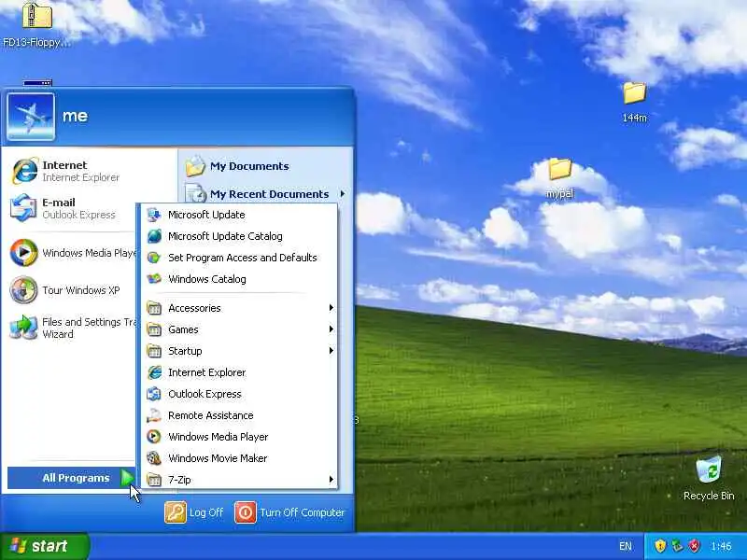747x560 pixels.
Task: Click the "Startup" label text
Action: pos(185,352)
